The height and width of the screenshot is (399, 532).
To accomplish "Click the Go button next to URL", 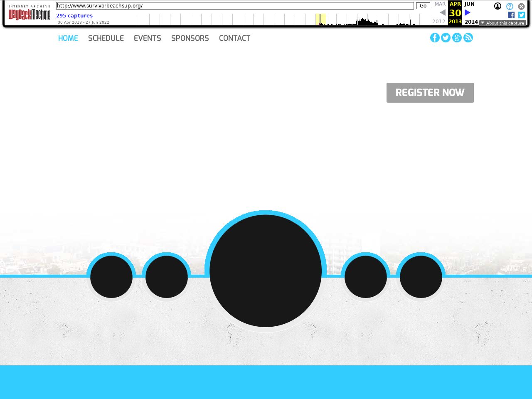I will [x=423, y=6].
